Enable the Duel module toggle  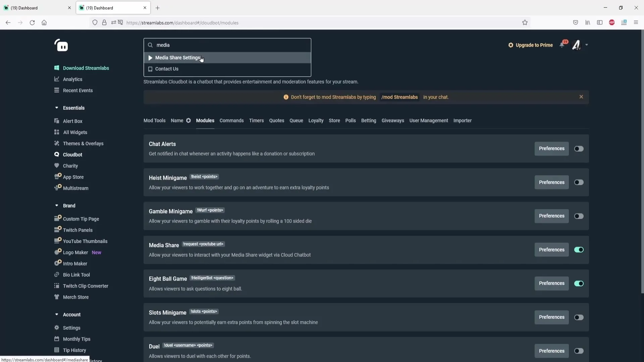(x=579, y=351)
